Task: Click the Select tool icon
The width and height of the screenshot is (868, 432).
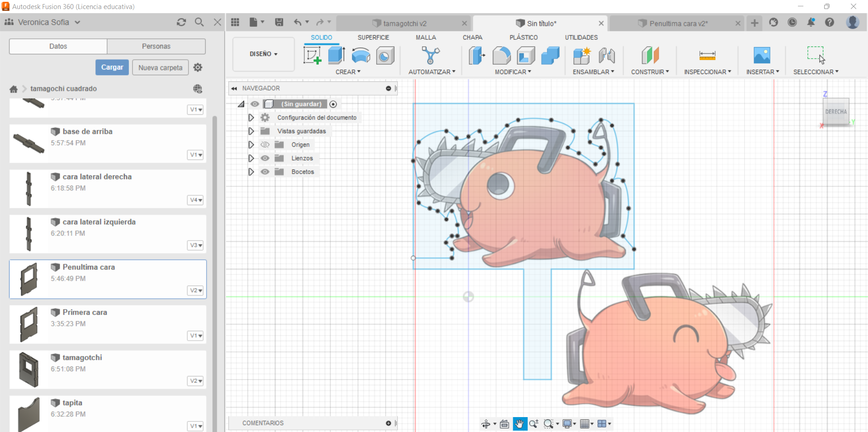Action: pos(816,55)
